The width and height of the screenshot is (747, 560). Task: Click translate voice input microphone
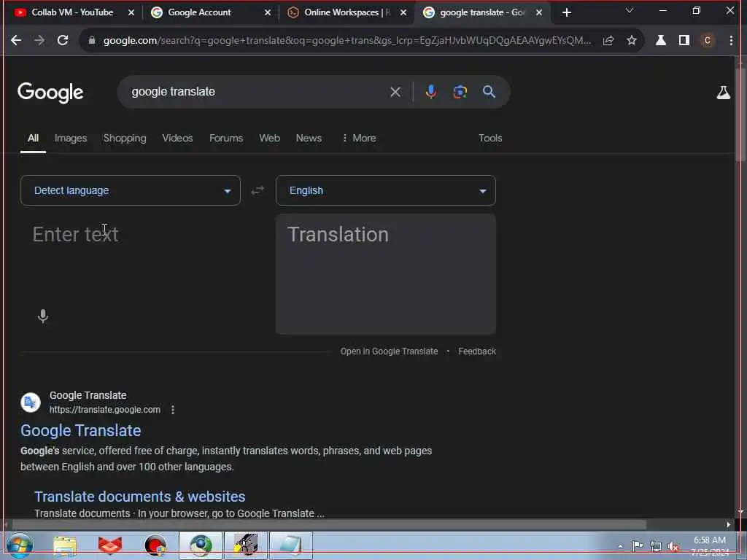click(43, 316)
